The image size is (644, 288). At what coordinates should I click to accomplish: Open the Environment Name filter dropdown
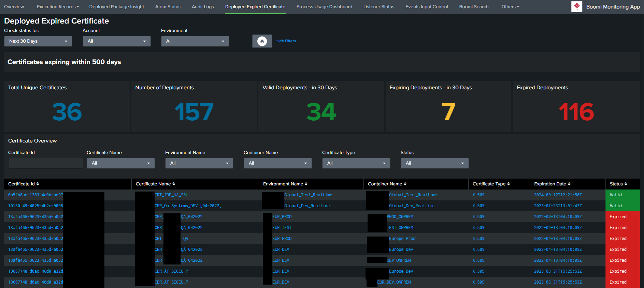click(x=199, y=163)
